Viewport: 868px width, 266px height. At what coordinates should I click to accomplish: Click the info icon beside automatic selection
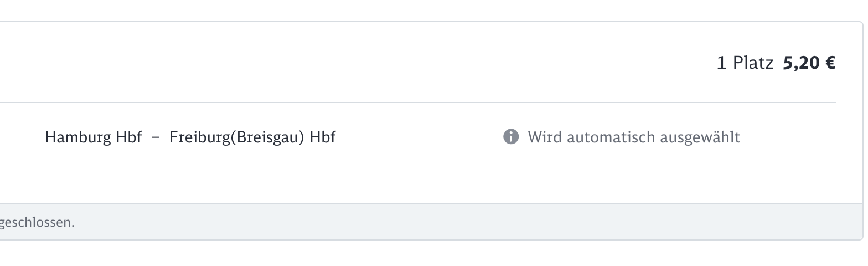click(x=511, y=136)
